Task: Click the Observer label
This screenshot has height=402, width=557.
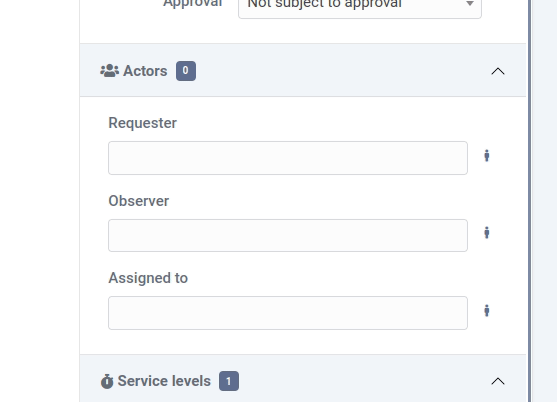Action: (139, 201)
